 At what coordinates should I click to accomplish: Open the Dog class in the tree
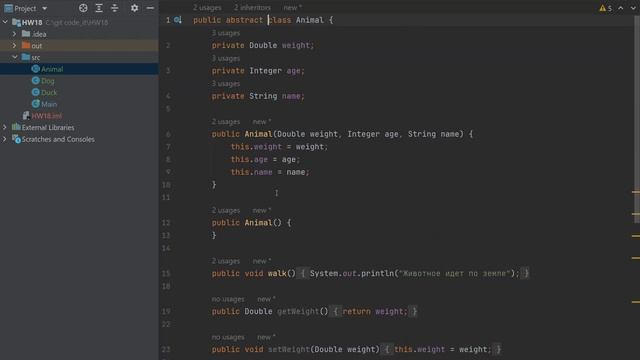click(x=47, y=81)
